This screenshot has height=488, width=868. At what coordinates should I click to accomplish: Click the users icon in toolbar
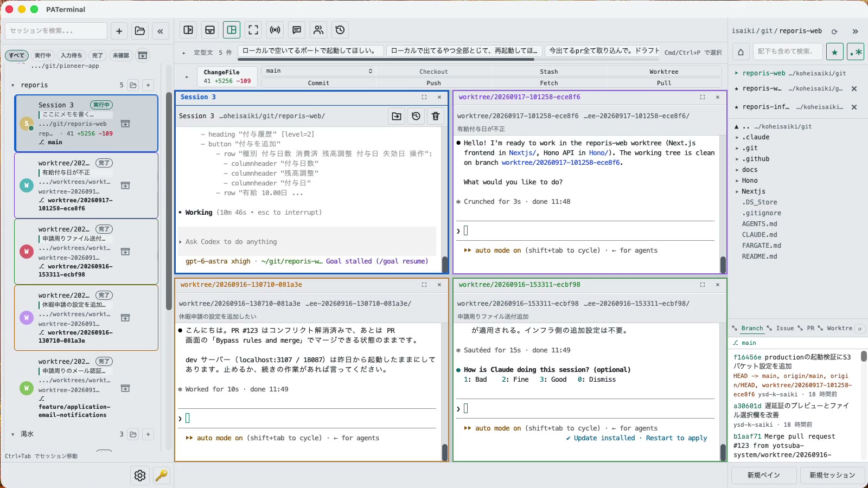pos(318,30)
